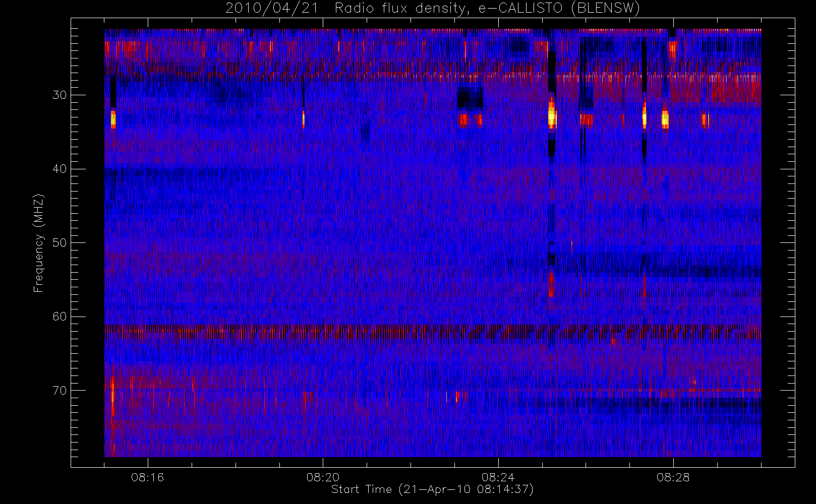Click the 08:28 time tick label
This screenshot has height=504, width=816.
click(x=673, y=477)
